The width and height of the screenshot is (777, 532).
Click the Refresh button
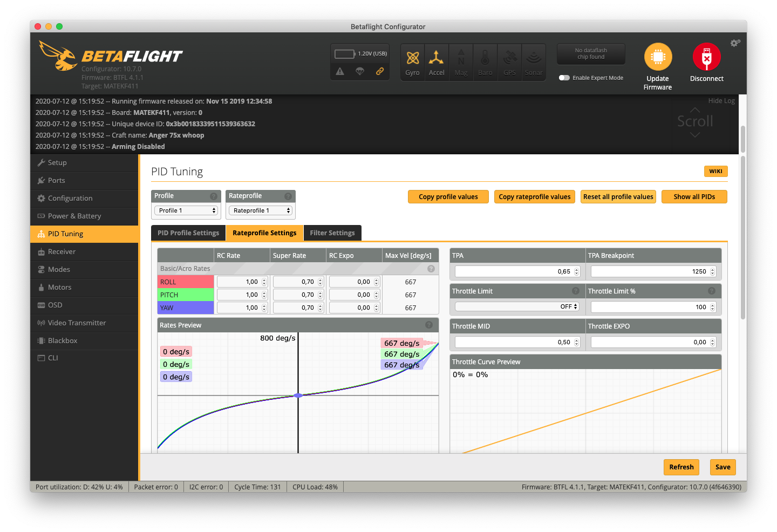coord(681,467)
